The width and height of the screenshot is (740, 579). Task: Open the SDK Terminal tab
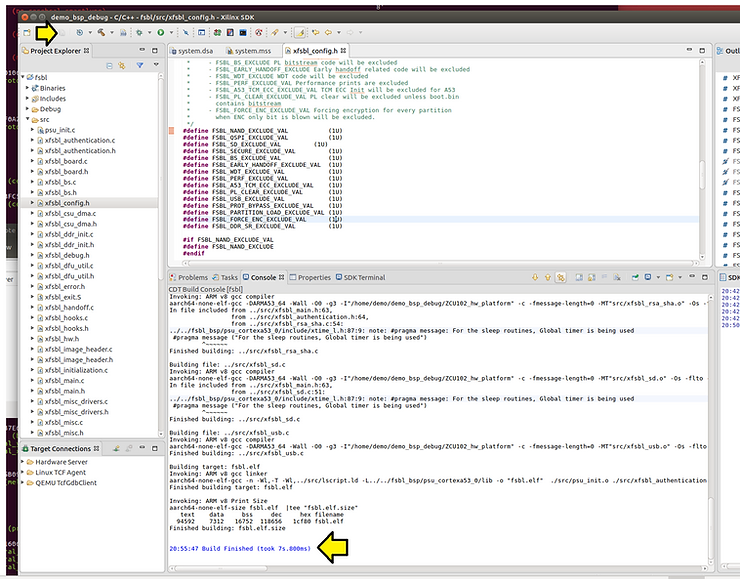(361, 277)
